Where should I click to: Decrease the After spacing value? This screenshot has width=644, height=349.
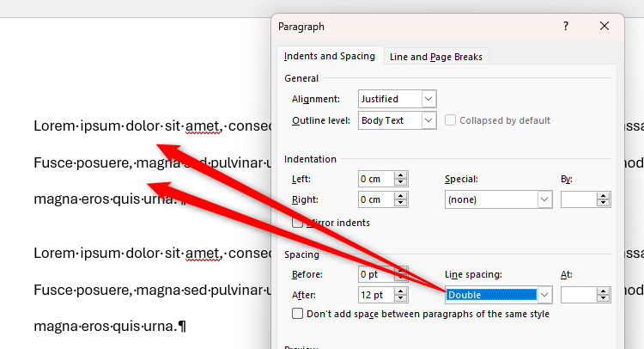[x=400, y=299]
